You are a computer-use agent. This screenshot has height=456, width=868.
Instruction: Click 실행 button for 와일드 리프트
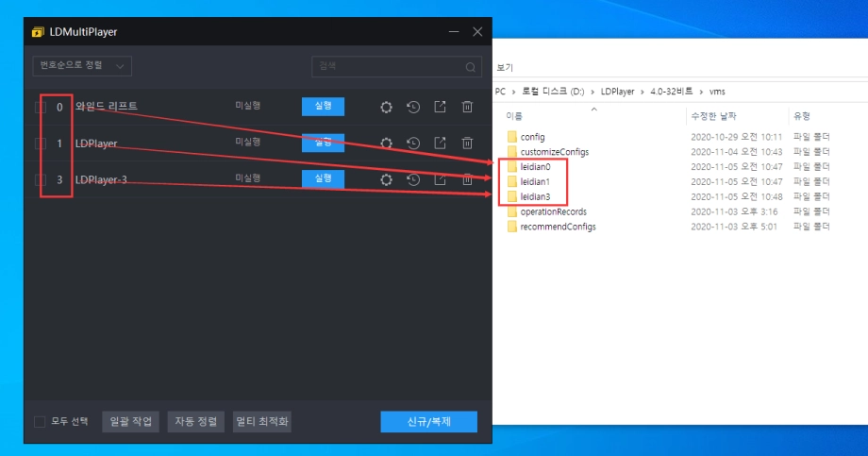pyautogui.click(x=323, y=107)
